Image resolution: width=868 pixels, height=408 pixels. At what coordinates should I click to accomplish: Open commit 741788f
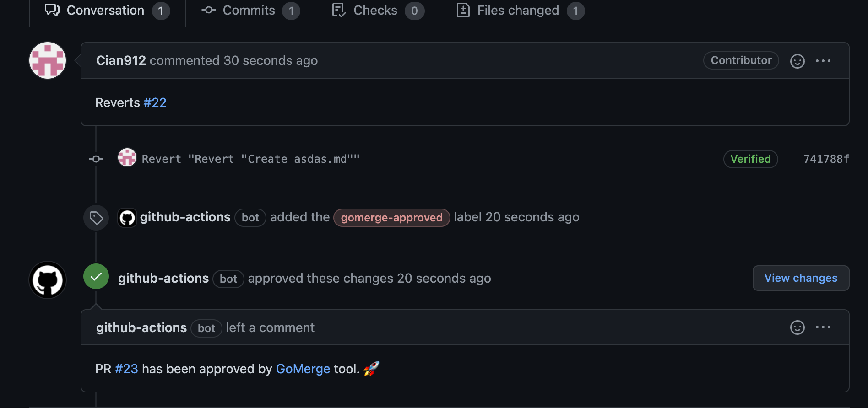click(x=825, y=159)
